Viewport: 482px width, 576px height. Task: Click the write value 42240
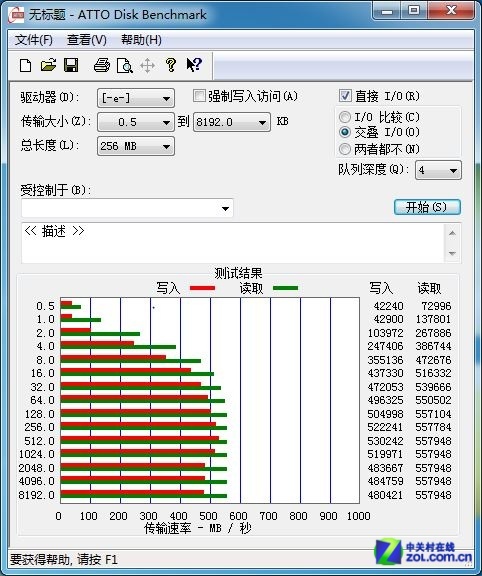pyautogui.click(x=388, y=306)
